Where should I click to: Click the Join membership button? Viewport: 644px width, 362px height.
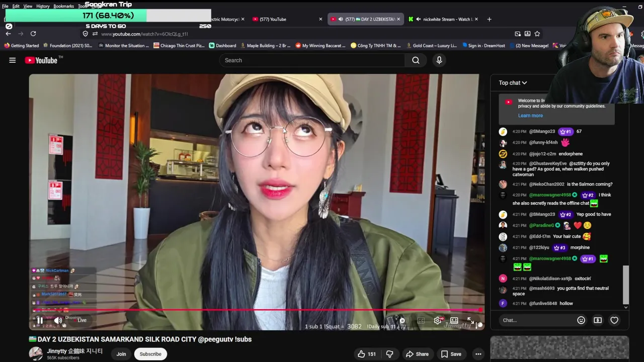point(121,354)
